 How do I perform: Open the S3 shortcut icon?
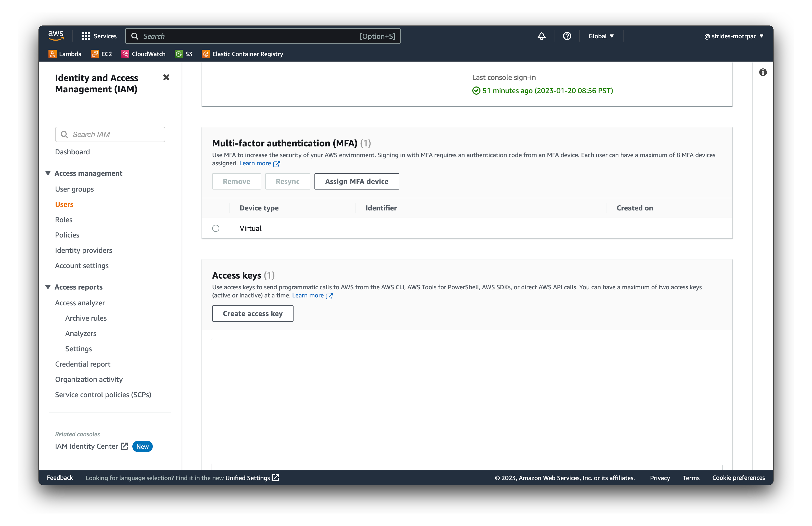pos(179,54)
